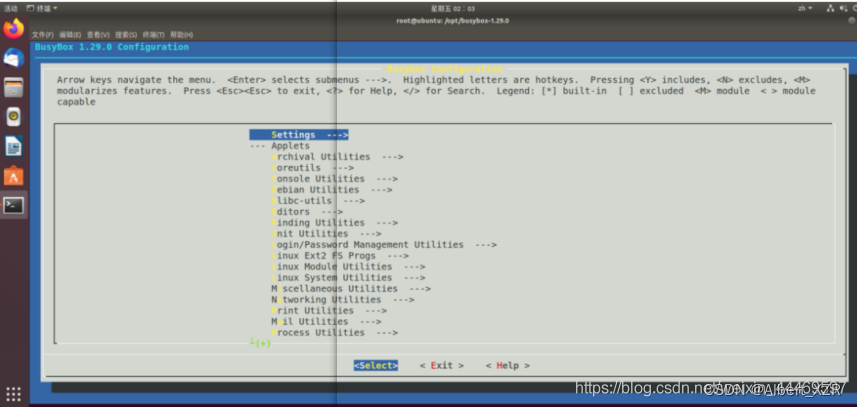Image resolution: width=857 pixels, height=407 pixels.
Task: Select the highlighted Settings submenu
Action: [x=299, y=135]
